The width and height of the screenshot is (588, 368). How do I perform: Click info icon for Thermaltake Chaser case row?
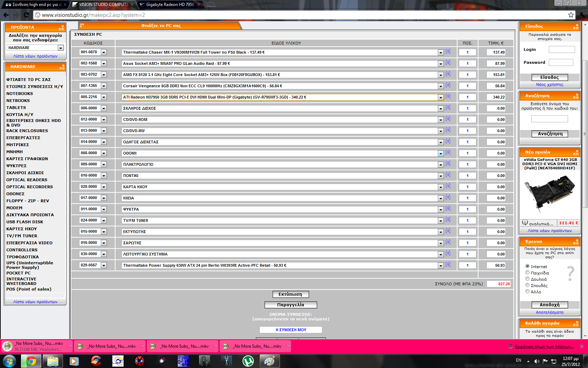click(x=448, y=52)
